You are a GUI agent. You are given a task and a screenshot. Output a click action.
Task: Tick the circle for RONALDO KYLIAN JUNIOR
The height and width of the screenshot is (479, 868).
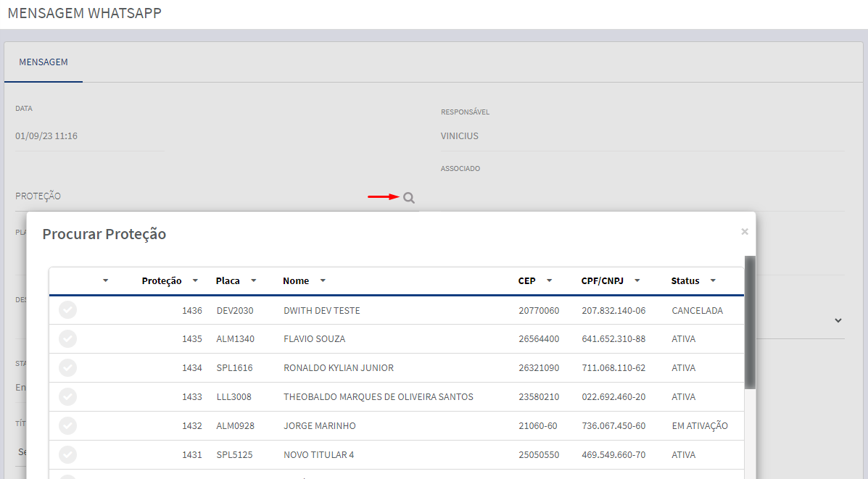coord(67,368)
